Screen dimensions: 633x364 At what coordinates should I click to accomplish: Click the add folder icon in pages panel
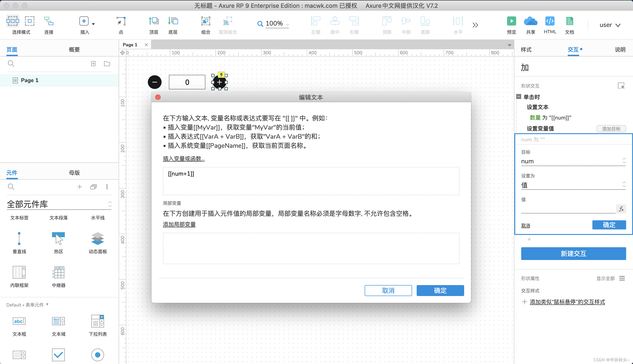coord(107,64)
